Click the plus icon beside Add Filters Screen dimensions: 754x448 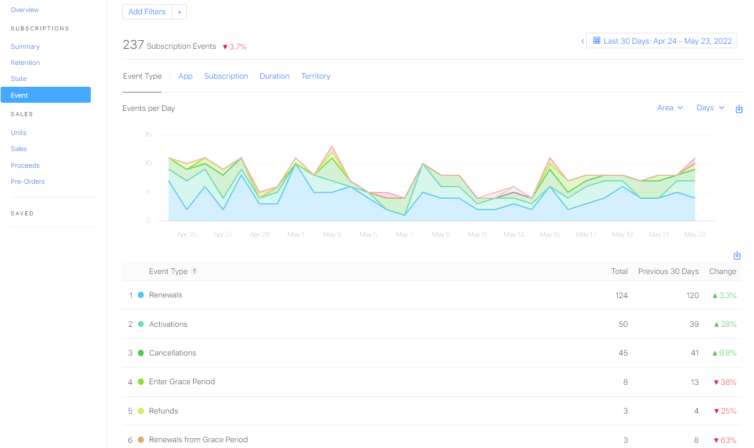tap(179, 12)
